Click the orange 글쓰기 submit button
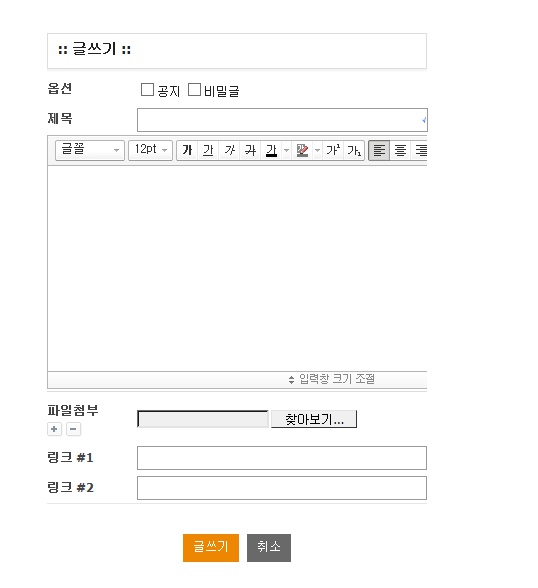538x588 pixels. tap(211, 548)
